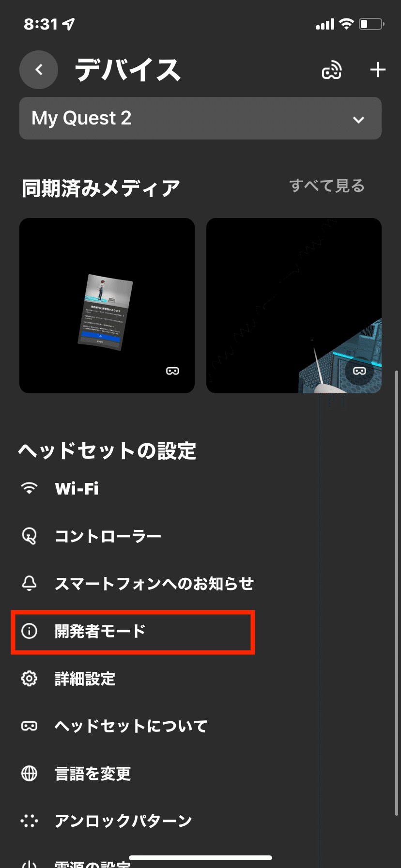Tap the bell icon for phone notifications
The image size is (401, 868).
pyautogui.click(x=29, y=583)
